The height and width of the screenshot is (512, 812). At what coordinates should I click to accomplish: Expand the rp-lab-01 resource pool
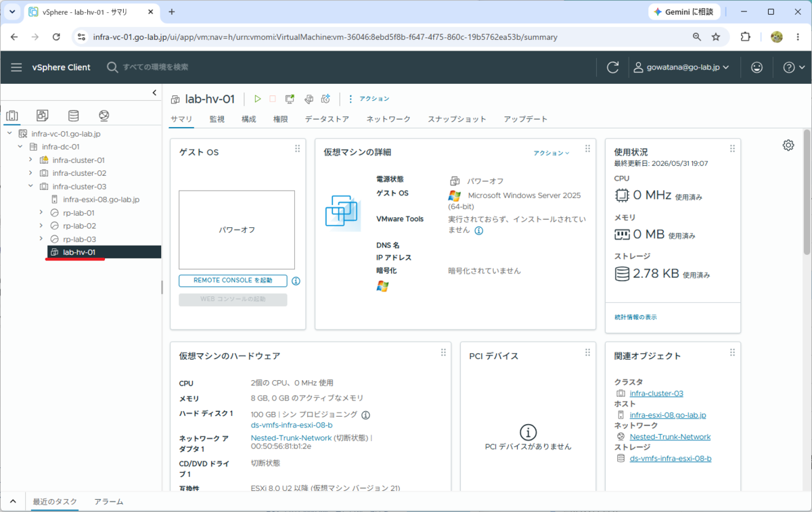(x=41, y=212)
